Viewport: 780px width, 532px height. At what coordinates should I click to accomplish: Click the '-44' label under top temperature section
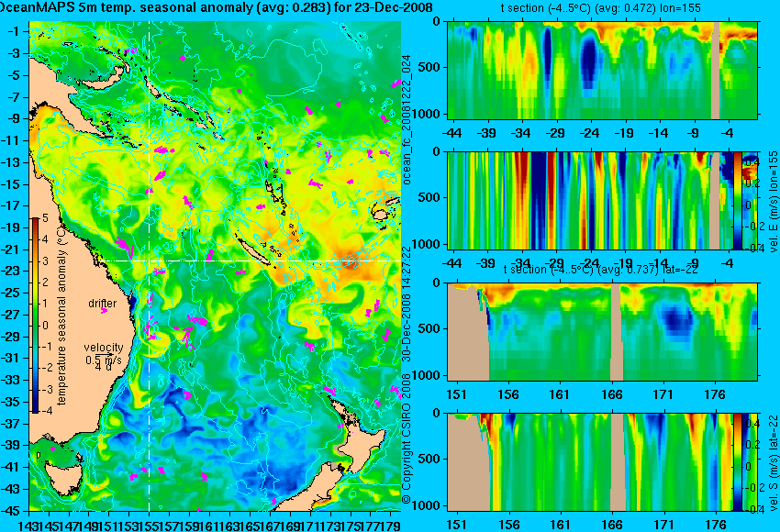pos(451,133)
